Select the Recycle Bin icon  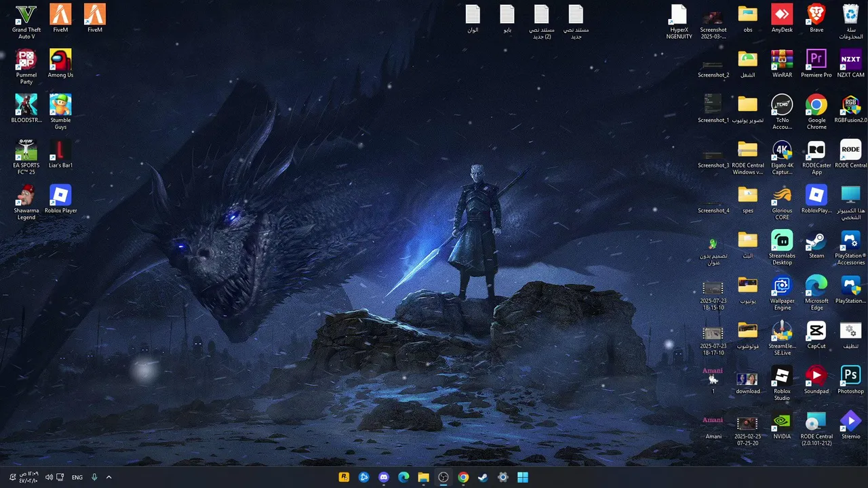tap(850, 21)
